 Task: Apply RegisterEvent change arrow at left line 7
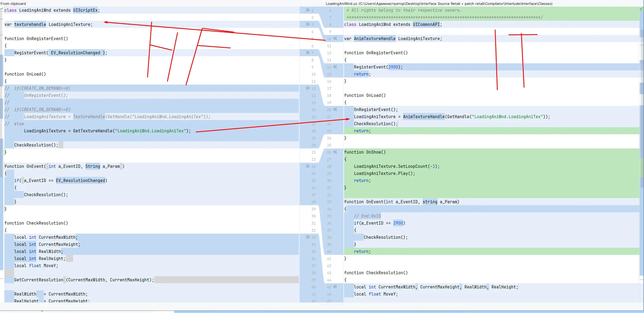tap(308, 53)
